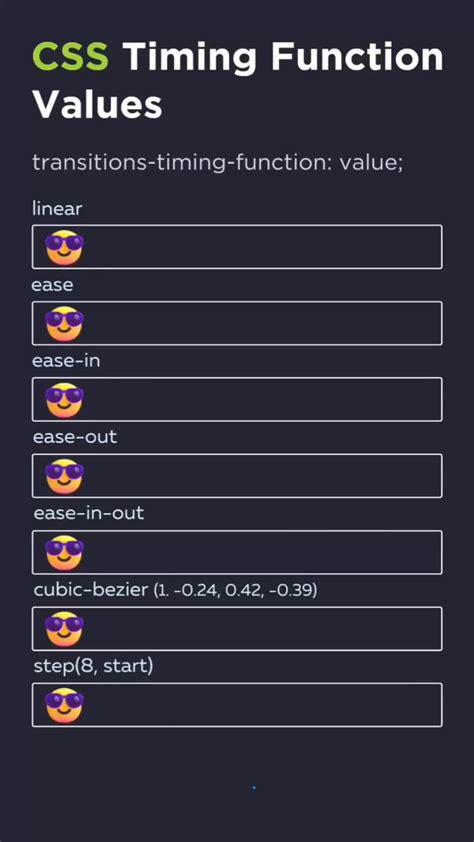The height and width of the screenshot is (842, 474).
Task: Click the sunglasses emoji in ease row
Action: [x=64, y=324]
